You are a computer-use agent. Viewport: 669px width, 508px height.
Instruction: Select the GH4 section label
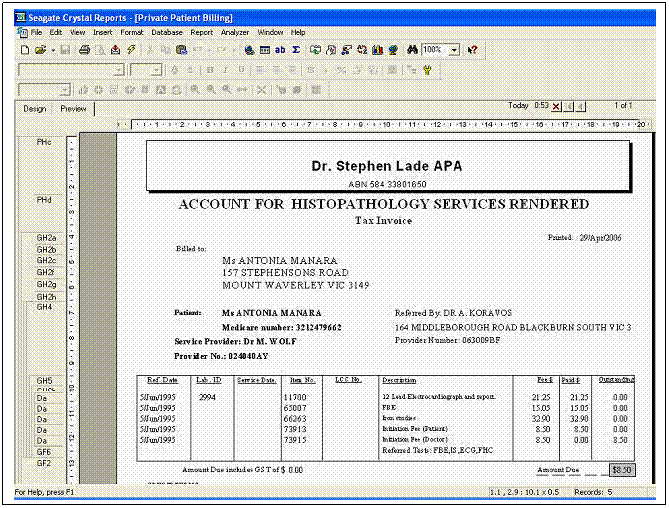point(44,307)
